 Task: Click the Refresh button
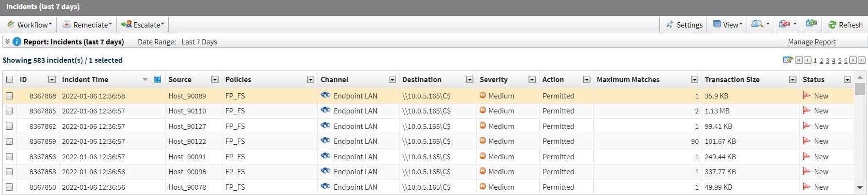tap(845, 25)
